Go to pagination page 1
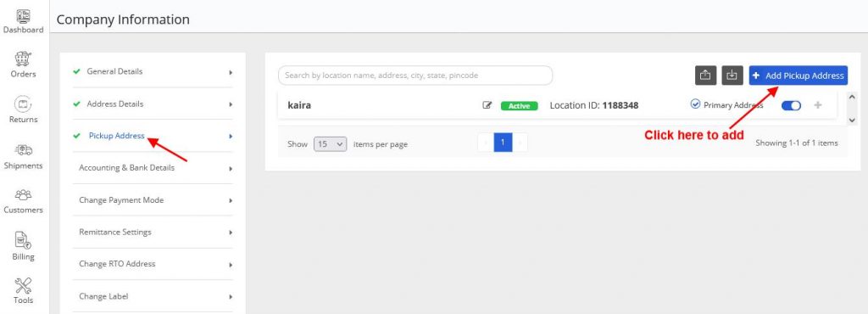The width and height of the screenshot is (868, 314). (x=504, y=143)
